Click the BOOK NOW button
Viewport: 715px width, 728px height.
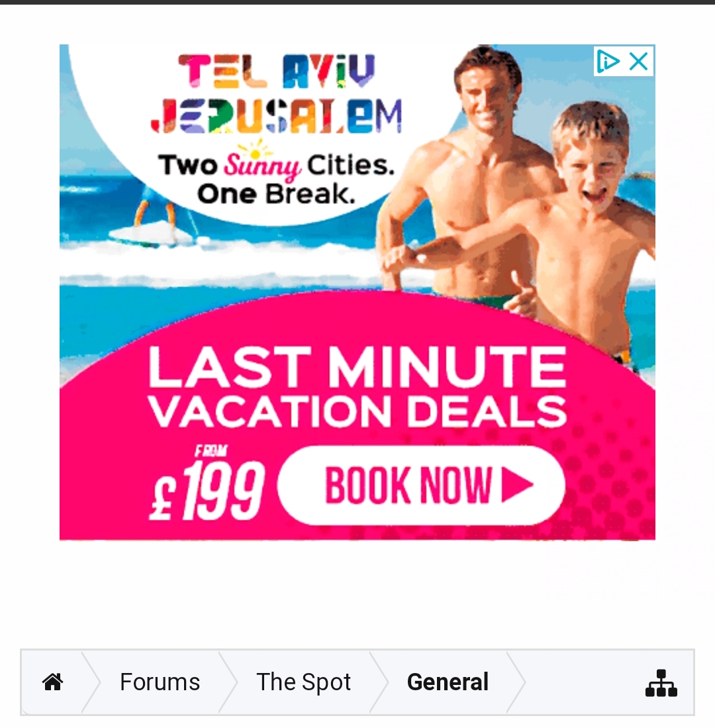[421, 485]
